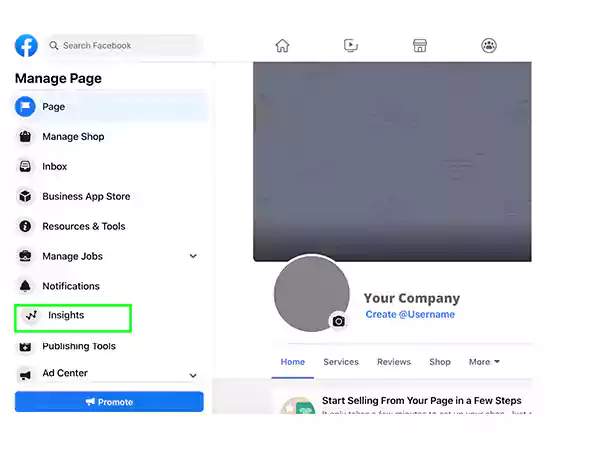This screenshot has height=450, width=600.
Task: Go to the Home feed icon
Action: coord(282,46)
